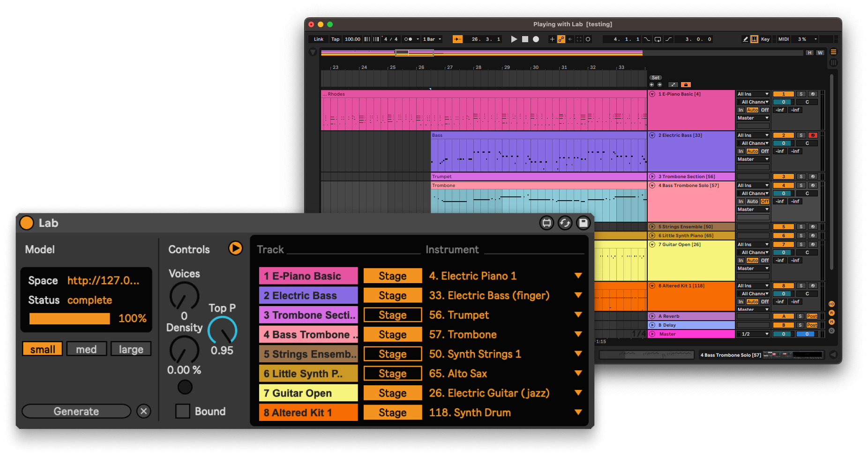Toggle Mixer section M button
This screenshot has height=457, width=868.
click(831, 322)
